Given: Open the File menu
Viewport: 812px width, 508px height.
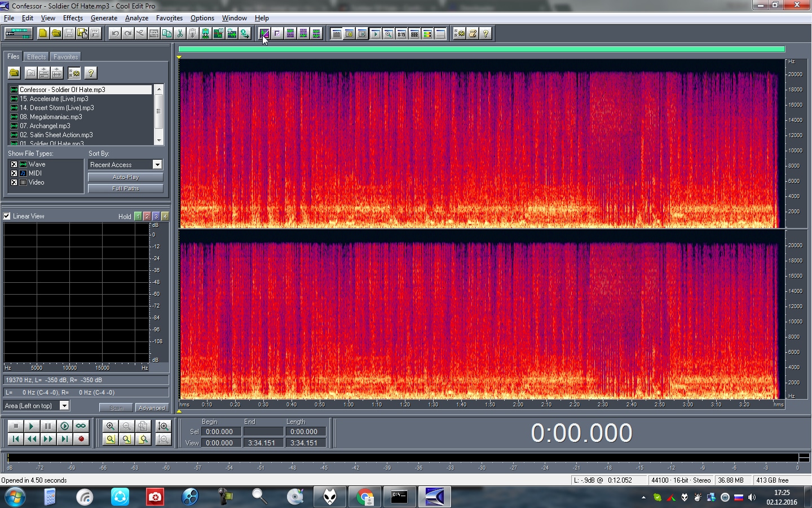Looking at the screenshot, I should pyautogui.click(x=9, y=18).
